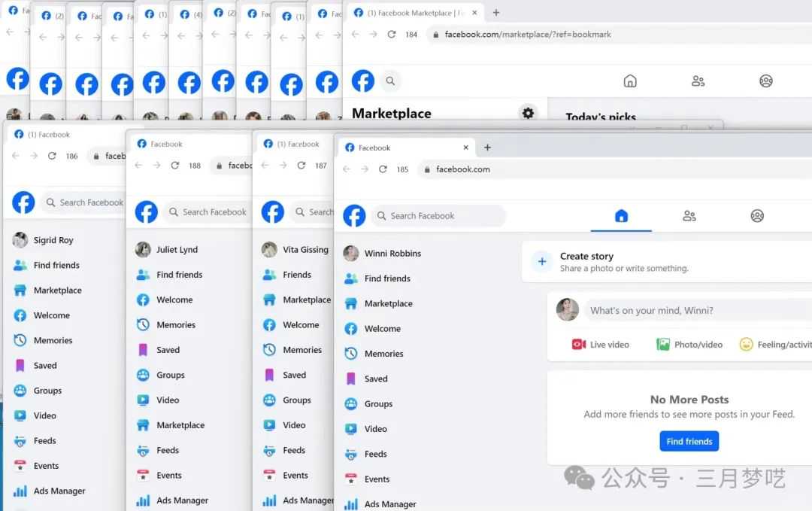Click Facebook logo in Vita Gissing's window
Image resolution: width=812 pixels, height=511 pixels.
tap(272, 212)
